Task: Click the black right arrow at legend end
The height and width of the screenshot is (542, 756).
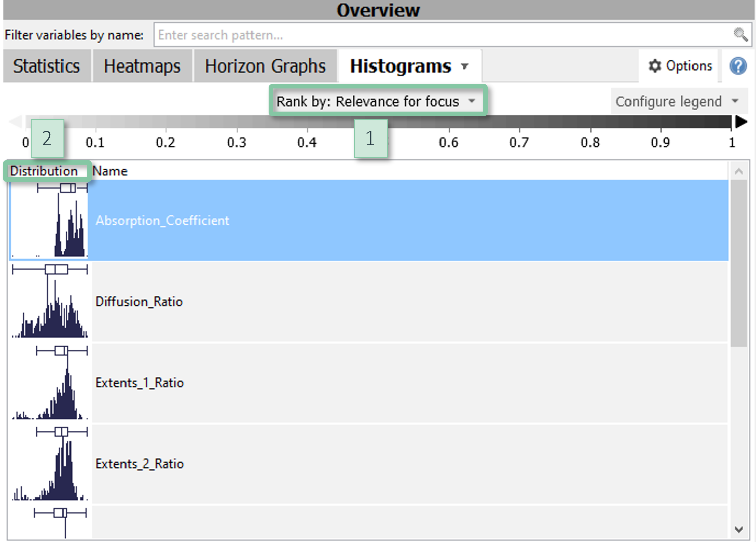Action: 741,122
